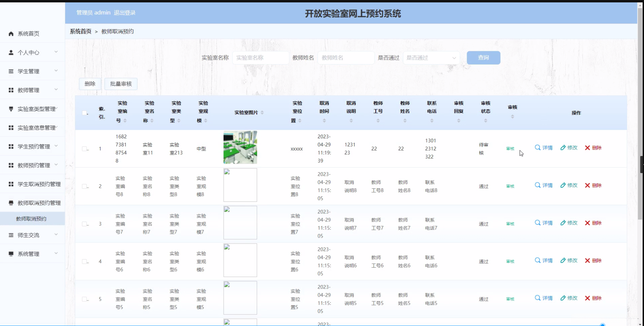Check the checkbox for row 2
Image resolution: width=644 pixels, height=326 pixels.
[84, 186]
